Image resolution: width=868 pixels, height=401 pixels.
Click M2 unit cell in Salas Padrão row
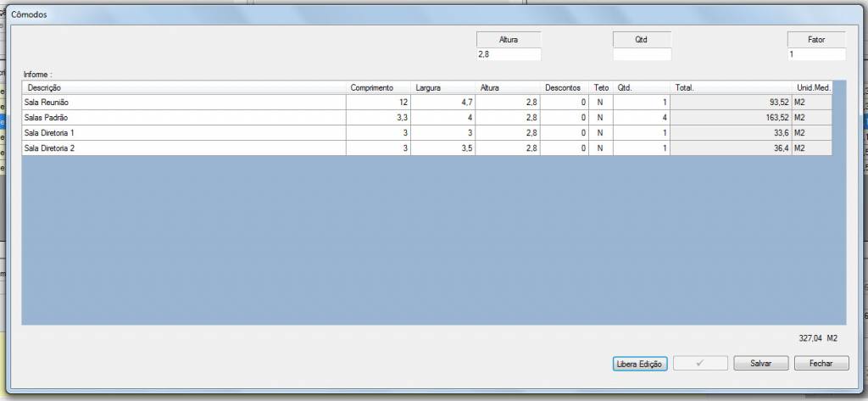(x=812, y=118)
